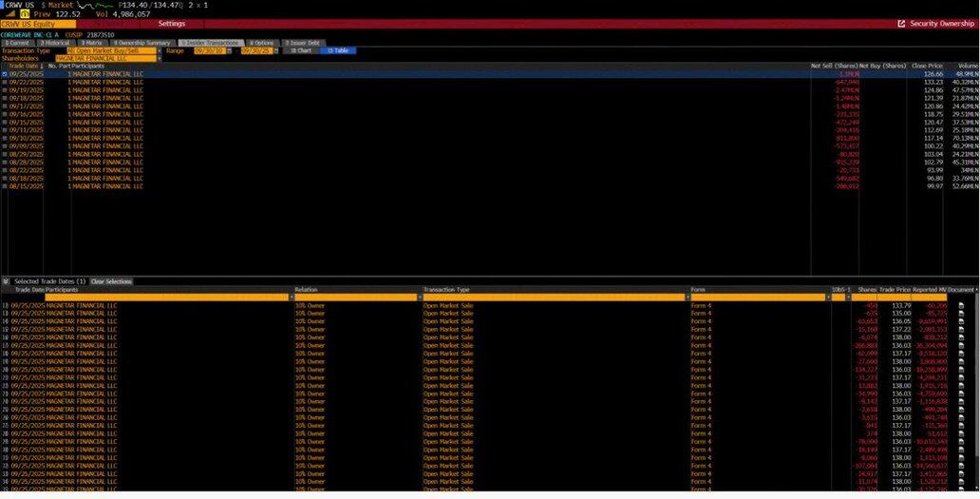980x499 pixels.
Task: Expand the Shareholders dropdown for Magnetar Financial
Action: [158, 58]
